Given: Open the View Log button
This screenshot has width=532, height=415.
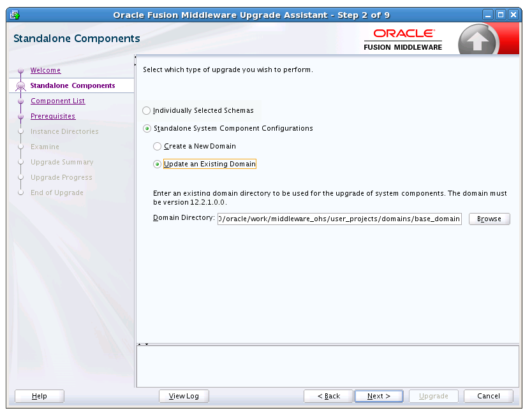Looking at the screenshot, I should click(184, 396).
